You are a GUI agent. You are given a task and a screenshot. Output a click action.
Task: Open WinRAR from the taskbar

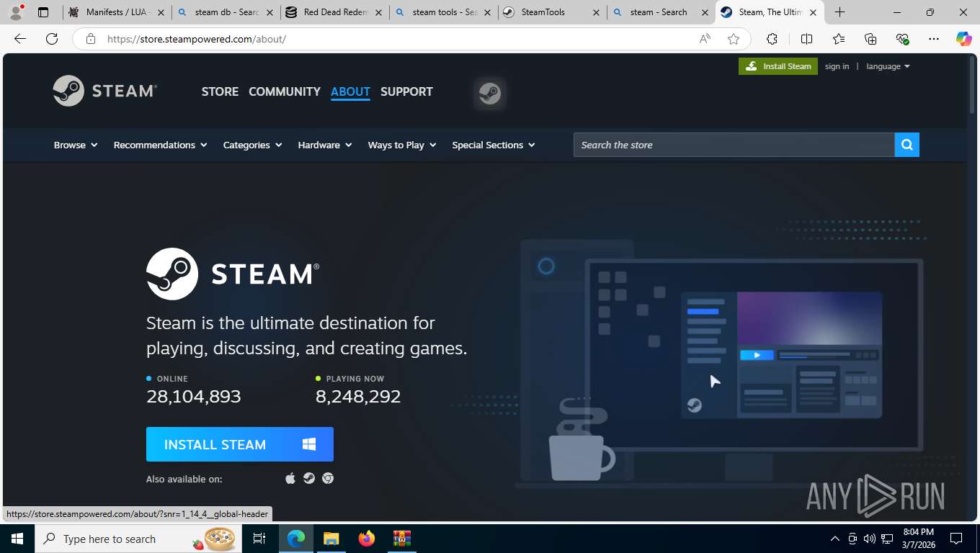[x=401, y=539]
